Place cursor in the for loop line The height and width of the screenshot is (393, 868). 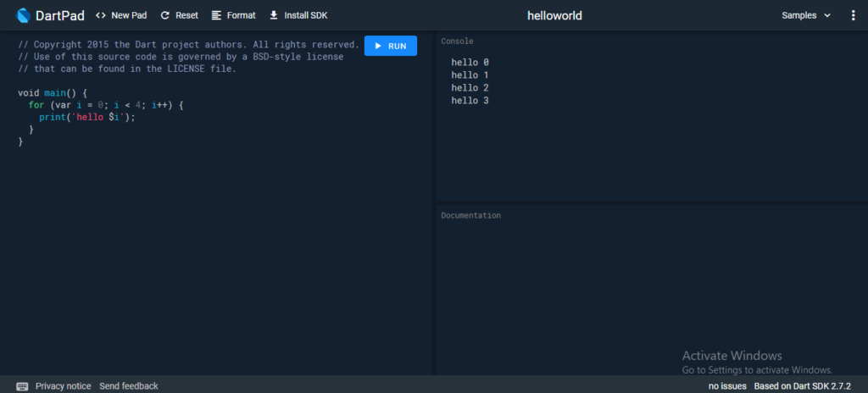pos(106,105)
